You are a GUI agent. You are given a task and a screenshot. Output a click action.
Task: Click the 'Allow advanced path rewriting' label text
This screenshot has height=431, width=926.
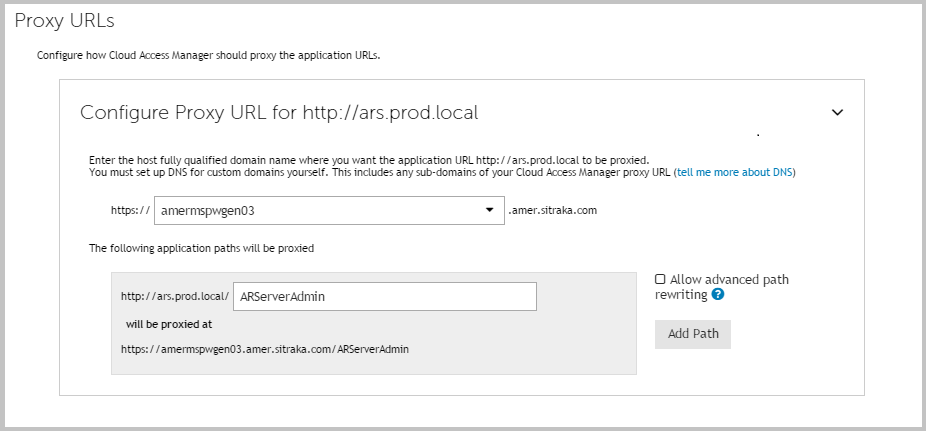coord(728,280)
